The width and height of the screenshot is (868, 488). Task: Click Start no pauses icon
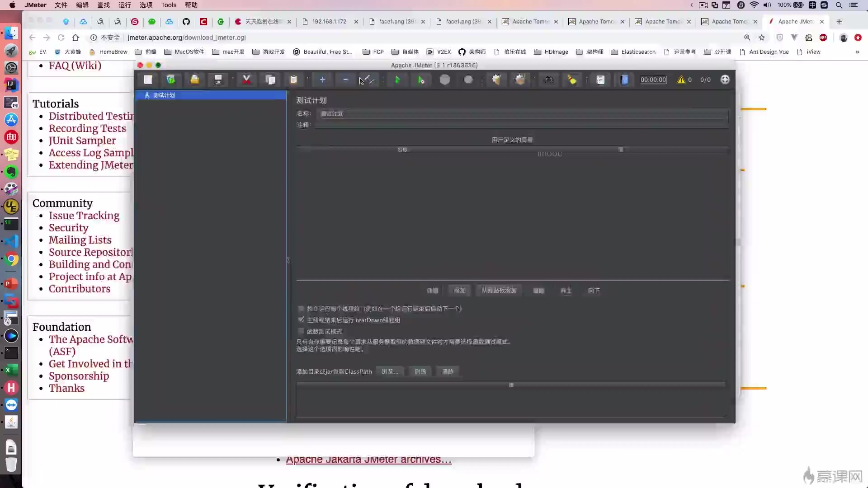coord(421,80)
